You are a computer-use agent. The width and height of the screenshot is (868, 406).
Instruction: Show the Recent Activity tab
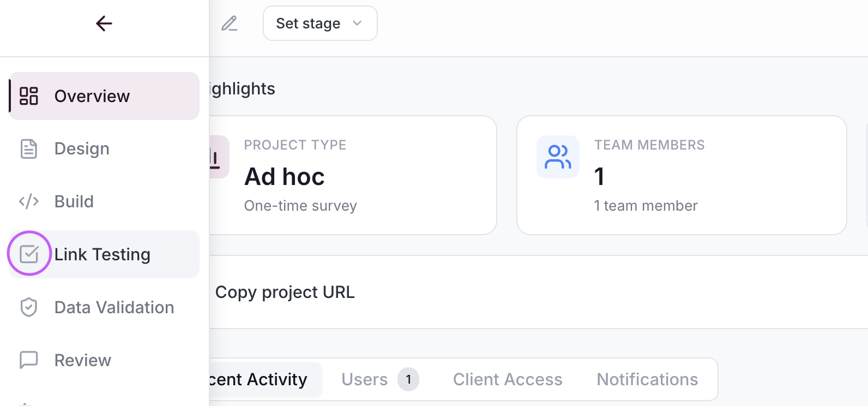pos(260,379)
